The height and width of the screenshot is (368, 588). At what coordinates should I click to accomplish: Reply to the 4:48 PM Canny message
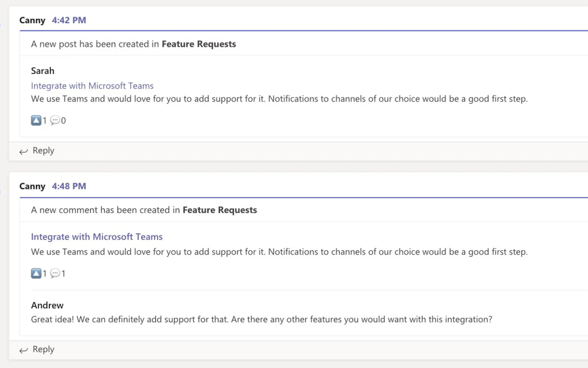(x=43, y=349)
